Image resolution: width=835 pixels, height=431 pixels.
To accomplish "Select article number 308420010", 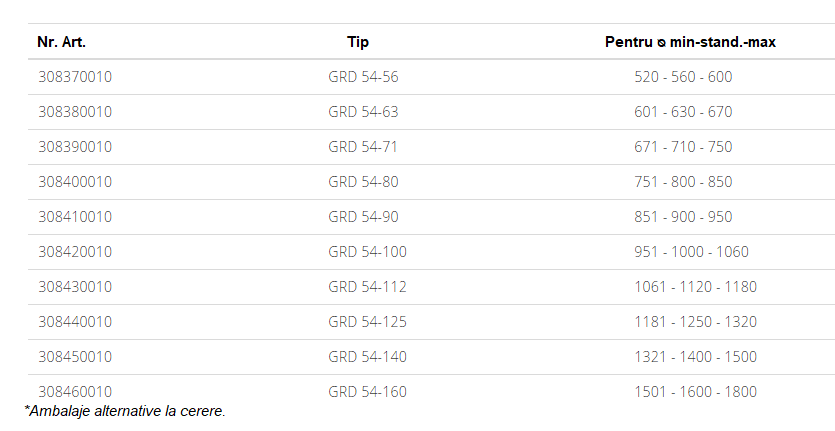I will [x=75, y=252].
